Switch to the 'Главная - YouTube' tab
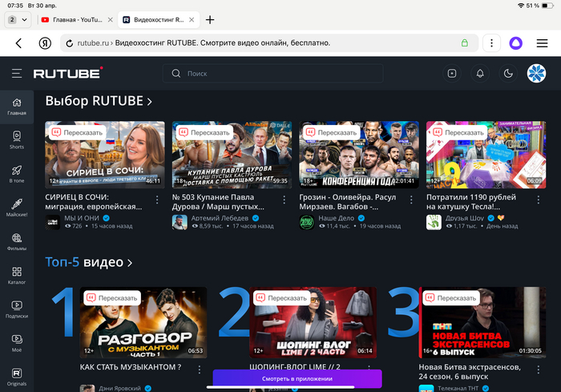 tap(76, 19)
